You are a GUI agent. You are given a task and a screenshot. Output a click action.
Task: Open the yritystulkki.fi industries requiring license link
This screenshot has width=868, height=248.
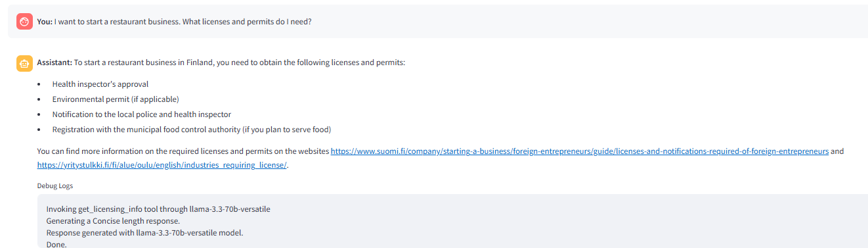click(162, 166)
